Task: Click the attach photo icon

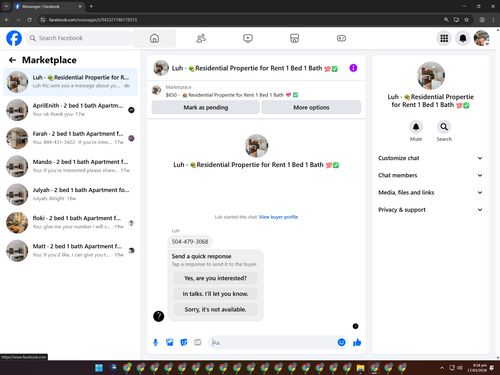Action: [170, 342]
